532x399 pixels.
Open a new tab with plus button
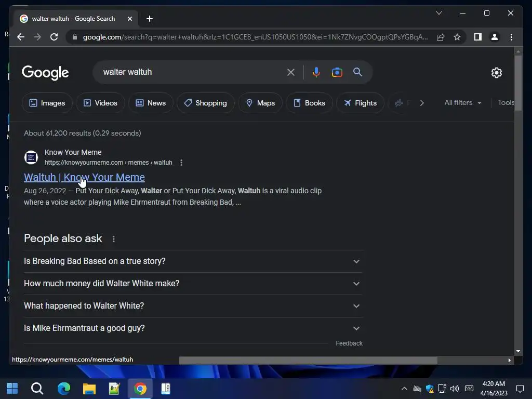tap(150, 19)
